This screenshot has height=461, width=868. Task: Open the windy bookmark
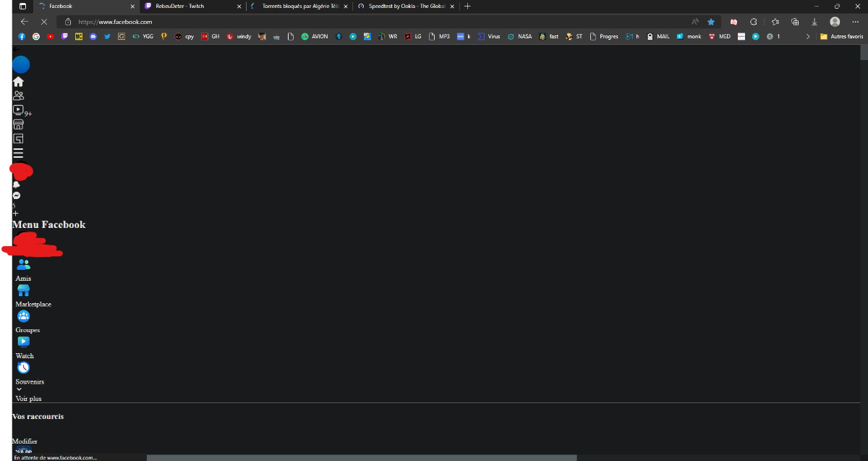point(239,36)
